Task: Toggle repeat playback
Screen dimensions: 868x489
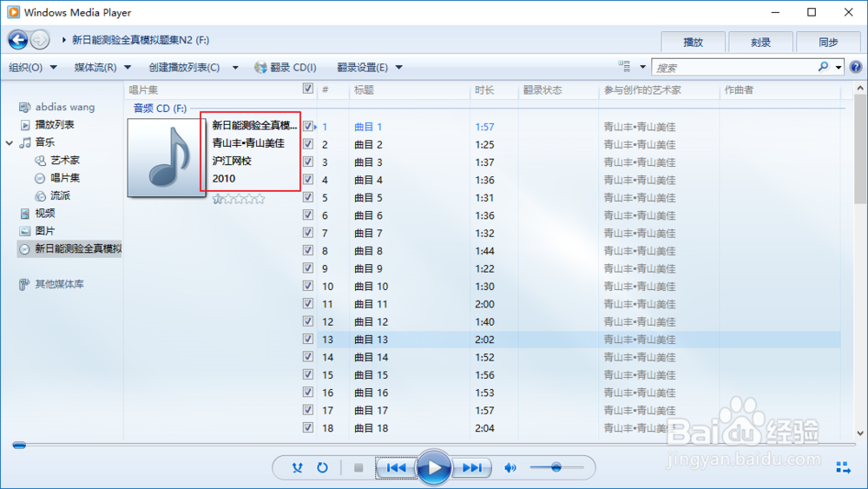Action: pos(322,468)
